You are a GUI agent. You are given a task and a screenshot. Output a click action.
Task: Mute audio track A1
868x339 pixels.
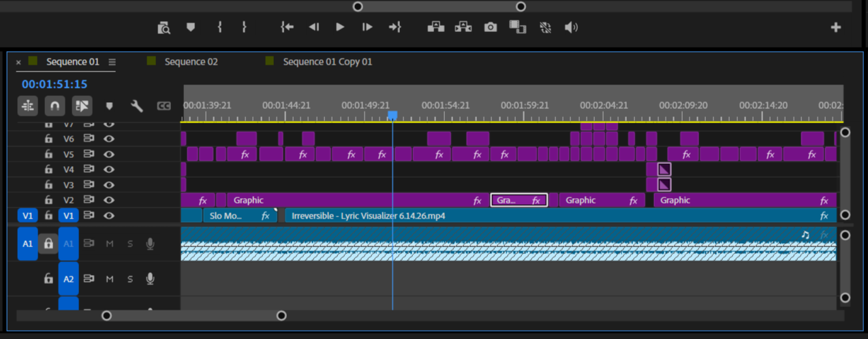click(x=110, y=244)
